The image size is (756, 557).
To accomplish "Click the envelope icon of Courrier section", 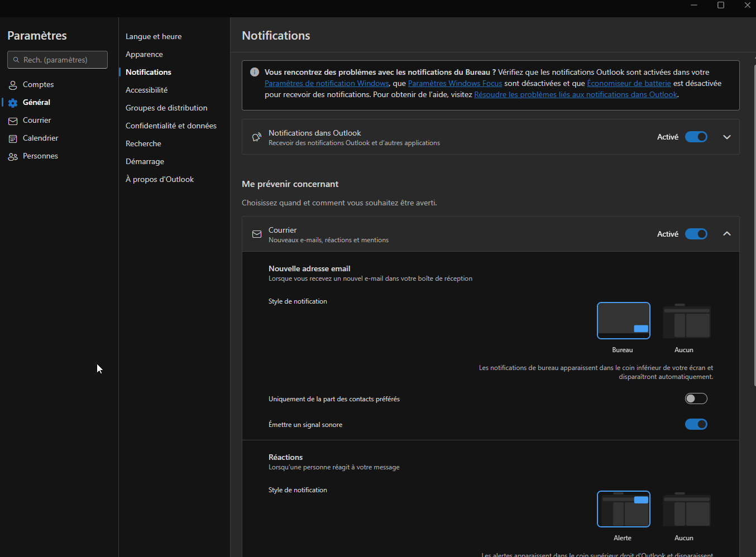I will [257, 234].
